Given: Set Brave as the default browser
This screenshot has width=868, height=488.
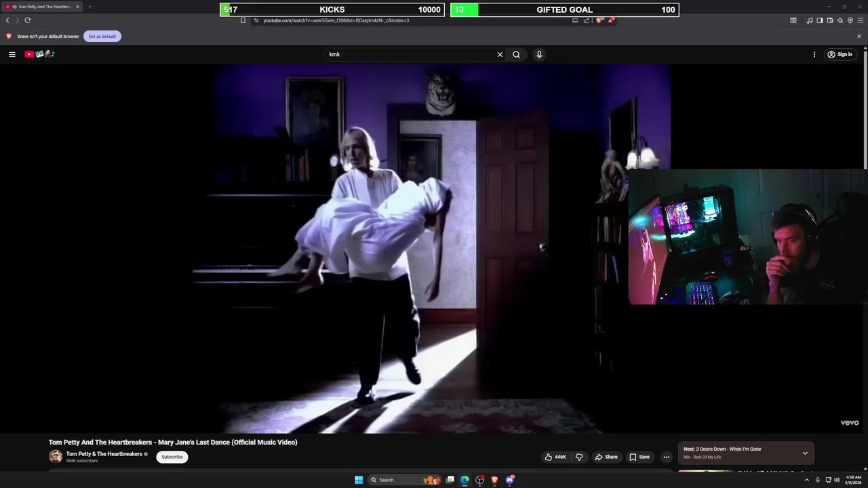Looking at the screenshot, I should point(102,36).
